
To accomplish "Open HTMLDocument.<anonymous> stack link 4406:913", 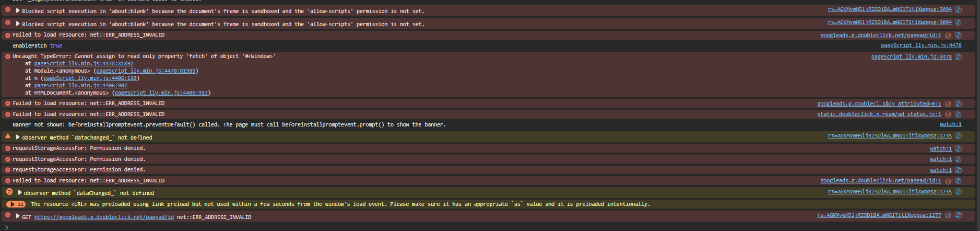I will [161, 93].
